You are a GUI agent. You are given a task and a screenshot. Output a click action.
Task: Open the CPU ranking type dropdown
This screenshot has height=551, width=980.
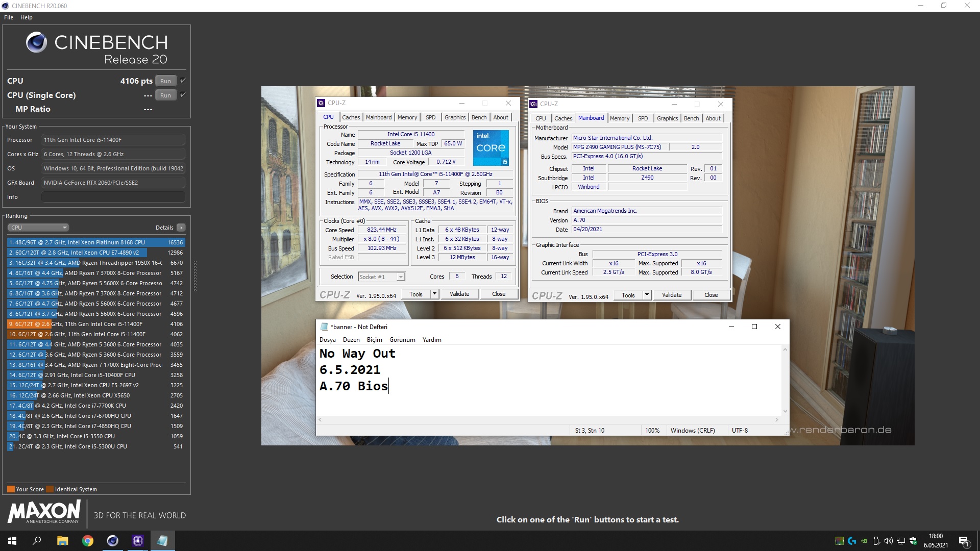pyautogui.click(x=38, y=228)
